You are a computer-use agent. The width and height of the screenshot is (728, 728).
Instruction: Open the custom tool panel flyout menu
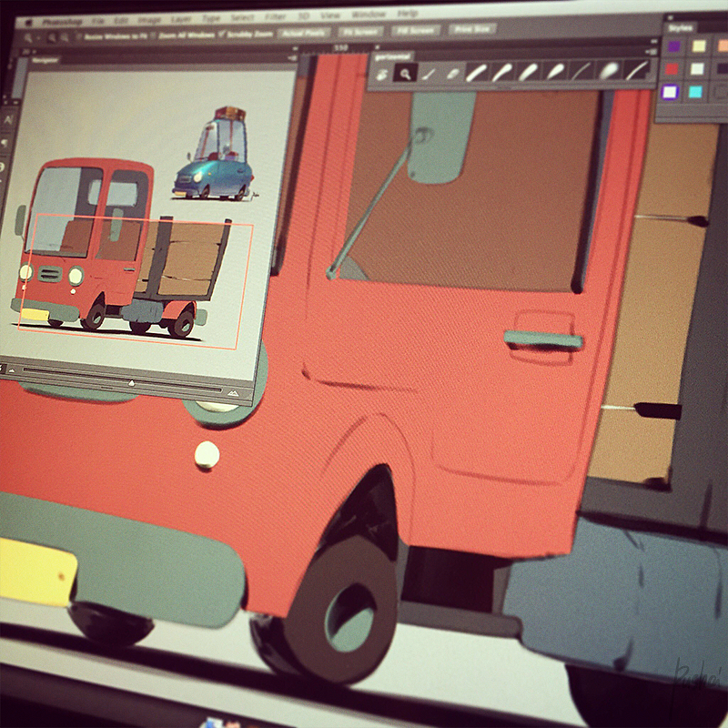tap(652, 52)
